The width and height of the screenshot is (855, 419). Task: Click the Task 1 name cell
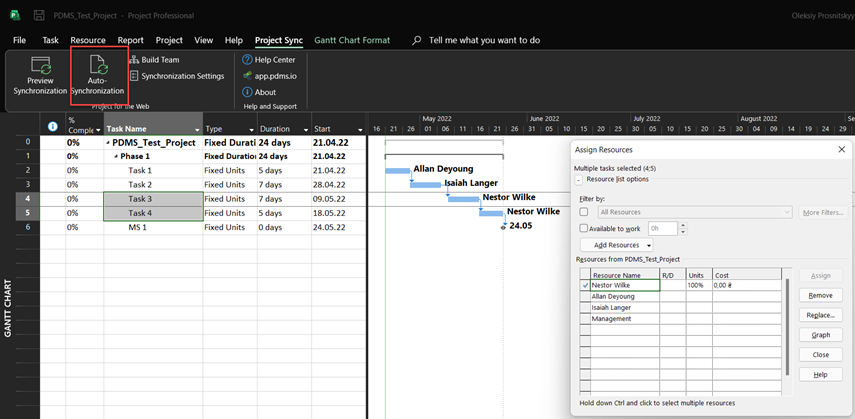[153, 170]
